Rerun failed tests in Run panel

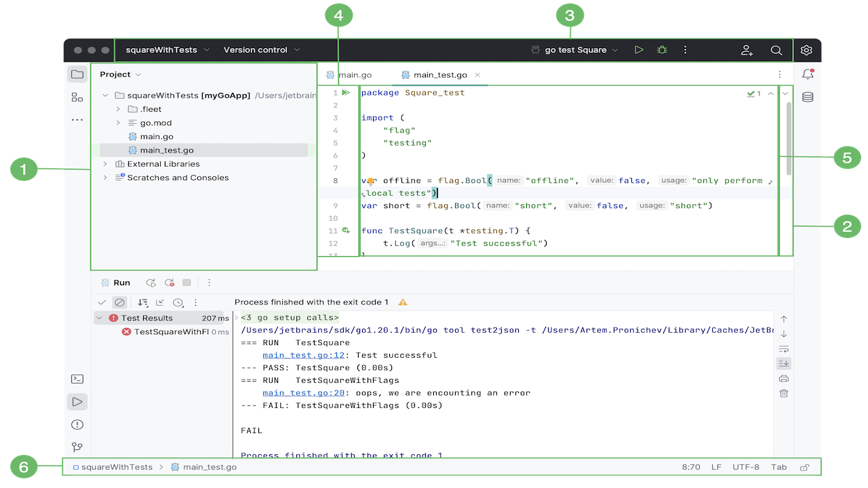(x=170, y=283)
